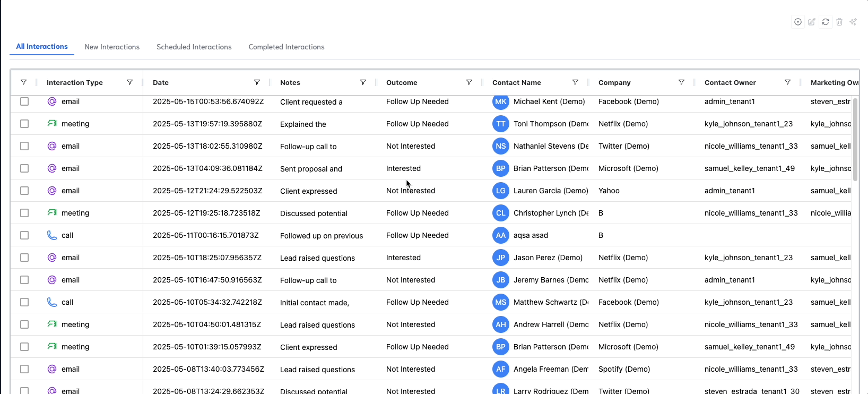Image resolution: width=868 pixels, height=394 pixels.
Task: Click the vertical scrollbar of the table
Action: [855, 139]
